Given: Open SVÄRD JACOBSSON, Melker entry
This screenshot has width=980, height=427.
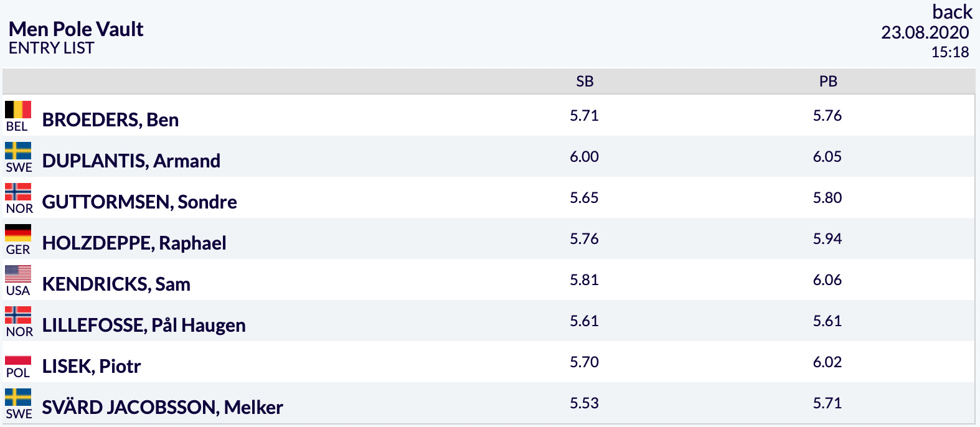Looking at the screenshot, I should point(163,407).
